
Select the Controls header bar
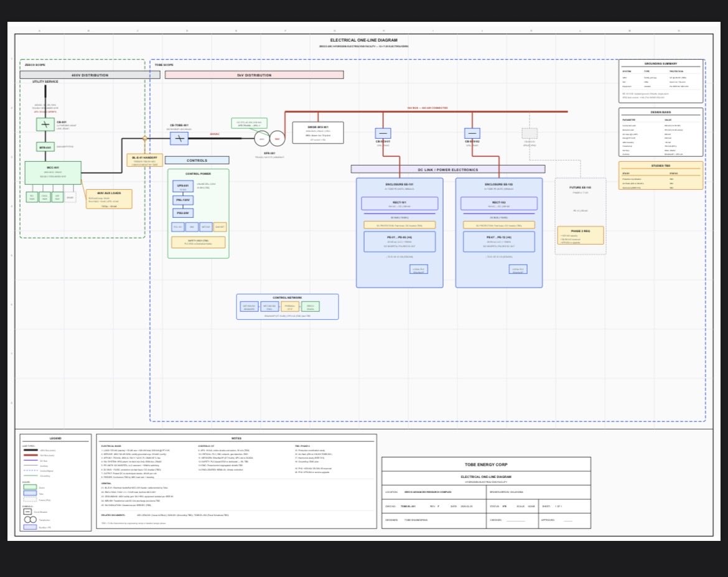point(197,161)
